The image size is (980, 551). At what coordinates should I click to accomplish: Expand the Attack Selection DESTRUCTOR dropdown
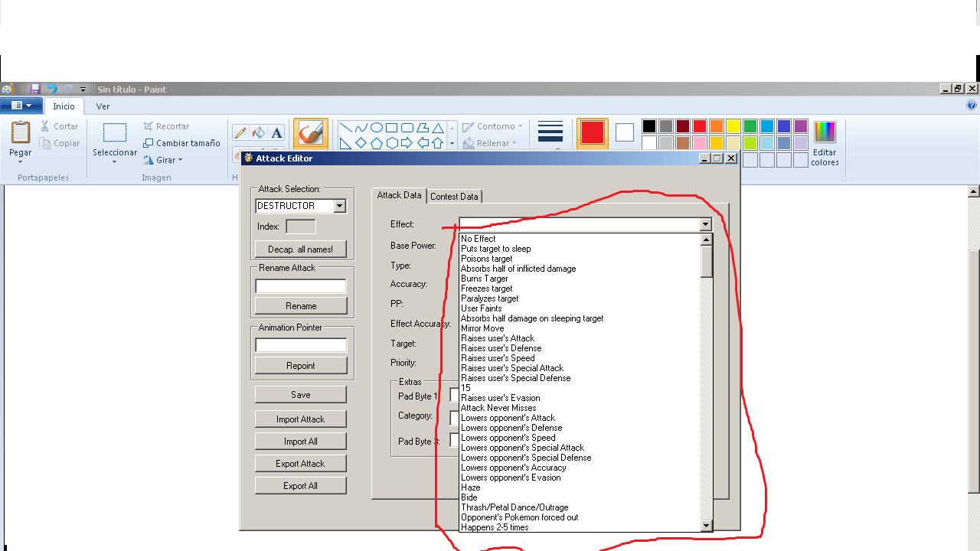[340, 206]
